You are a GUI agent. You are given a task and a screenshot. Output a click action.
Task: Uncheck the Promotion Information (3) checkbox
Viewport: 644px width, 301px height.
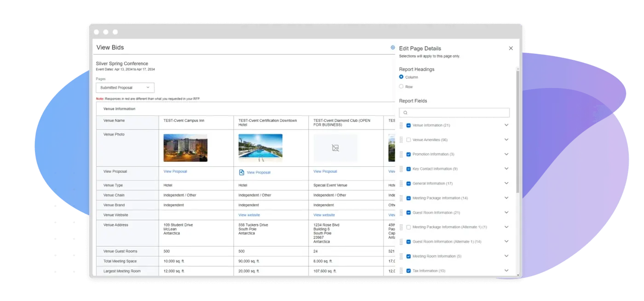click(x=408, y=154)
